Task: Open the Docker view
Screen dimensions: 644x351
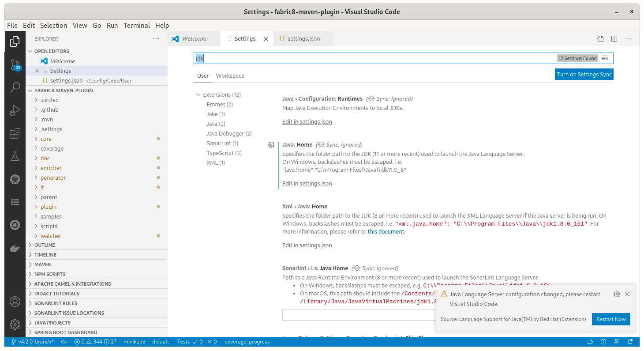Action: 15,248
